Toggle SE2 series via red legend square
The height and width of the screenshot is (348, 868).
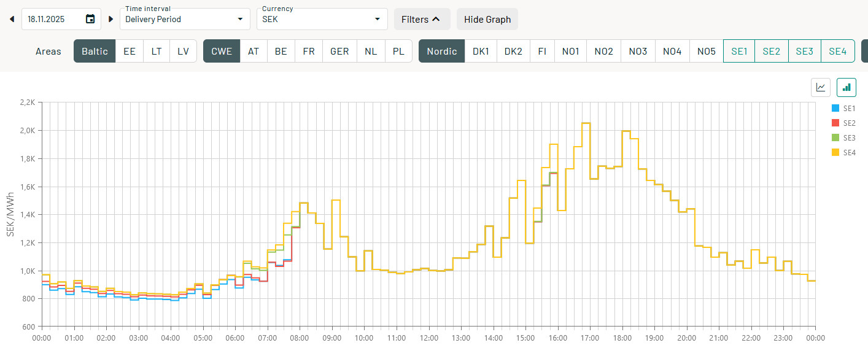click(x=834, y=123)
